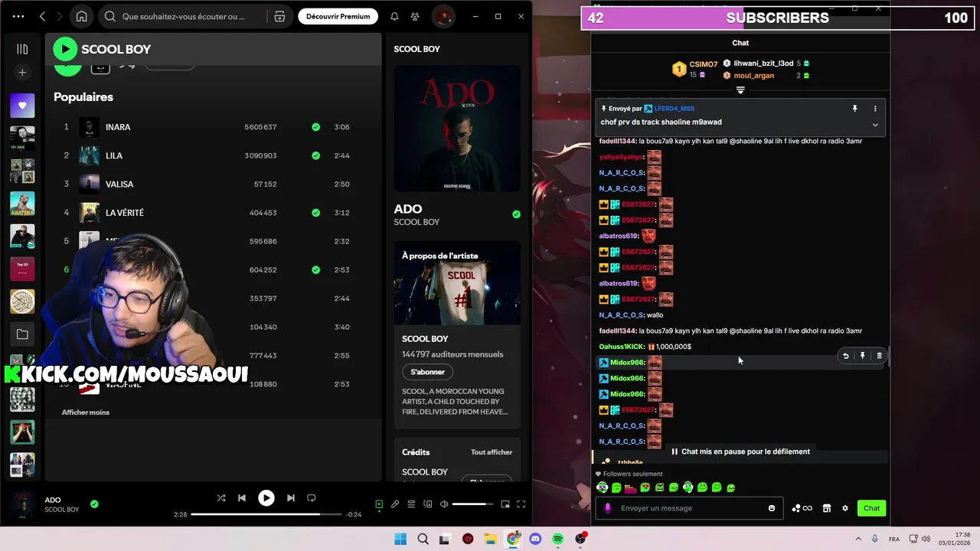
Task: Unpin the pinned chat message
Action: [x=854, y=109]
